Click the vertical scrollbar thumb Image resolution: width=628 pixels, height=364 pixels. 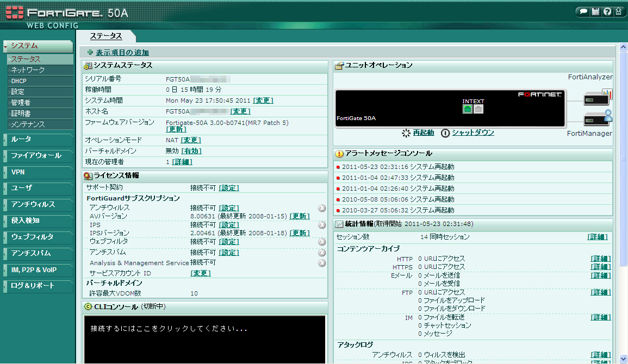coord(623,159)
